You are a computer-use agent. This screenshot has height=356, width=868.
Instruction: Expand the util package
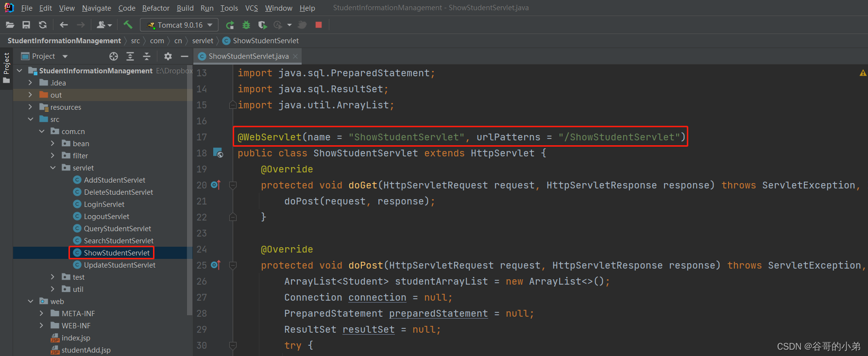point(53,289)
